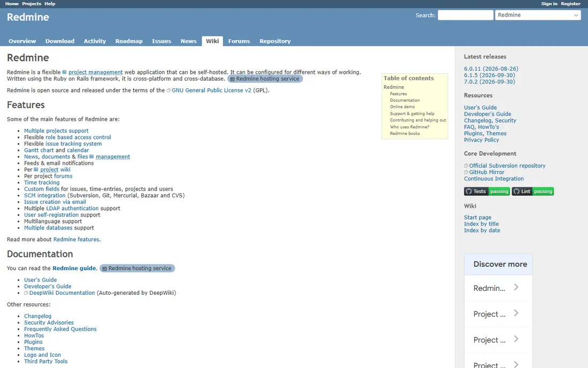
Task: Open the Plugins link in Resources sidebar
Action: coord(473,134)
